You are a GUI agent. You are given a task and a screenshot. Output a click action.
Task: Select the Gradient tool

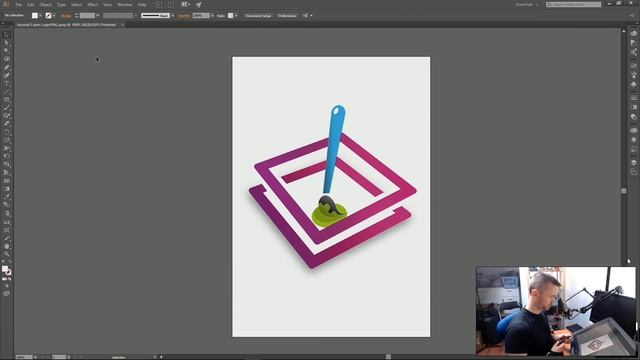7,189
